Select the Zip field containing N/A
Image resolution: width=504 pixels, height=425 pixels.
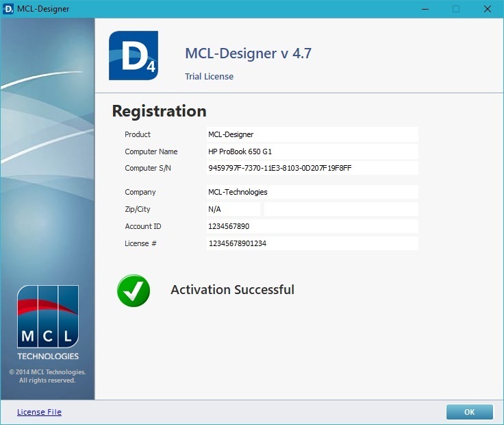[x=233, y=209]
